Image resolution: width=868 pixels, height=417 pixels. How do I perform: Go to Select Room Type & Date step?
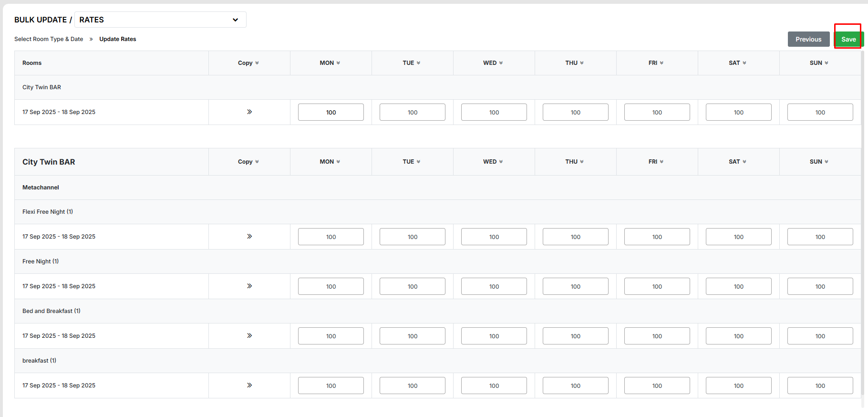[x=49, y=39]
